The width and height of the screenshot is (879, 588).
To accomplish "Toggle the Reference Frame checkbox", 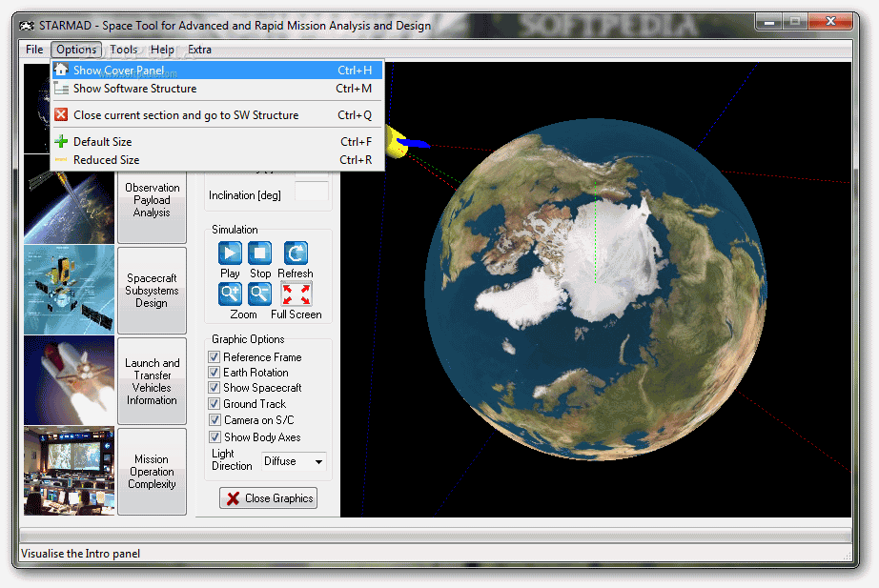I will tap(214, 357).
